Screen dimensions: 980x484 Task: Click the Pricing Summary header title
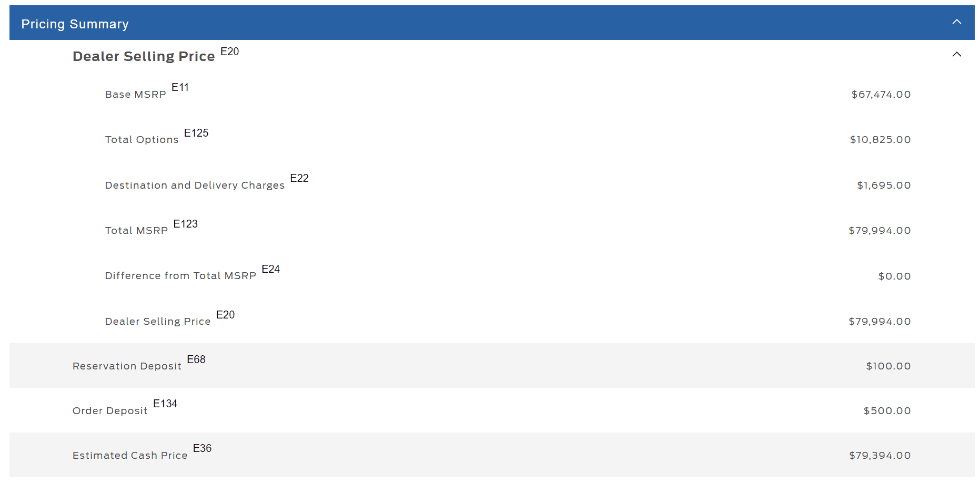(75, 24)
